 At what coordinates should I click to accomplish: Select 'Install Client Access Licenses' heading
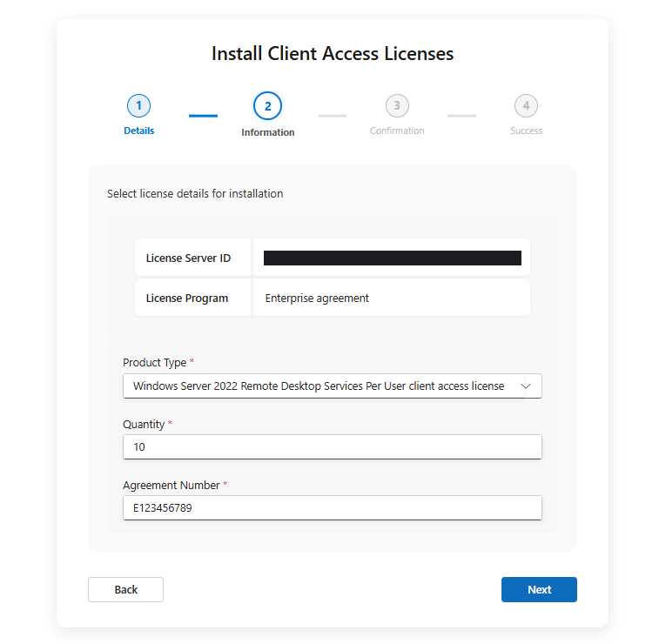pyautogui.click(x=333, y=54)
